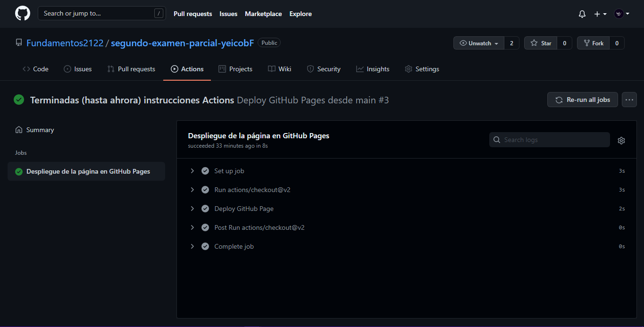Viewport: 644px width, 327px height.
Task: Switch to the Pull requests repo tab
Action: coord(131,69)
